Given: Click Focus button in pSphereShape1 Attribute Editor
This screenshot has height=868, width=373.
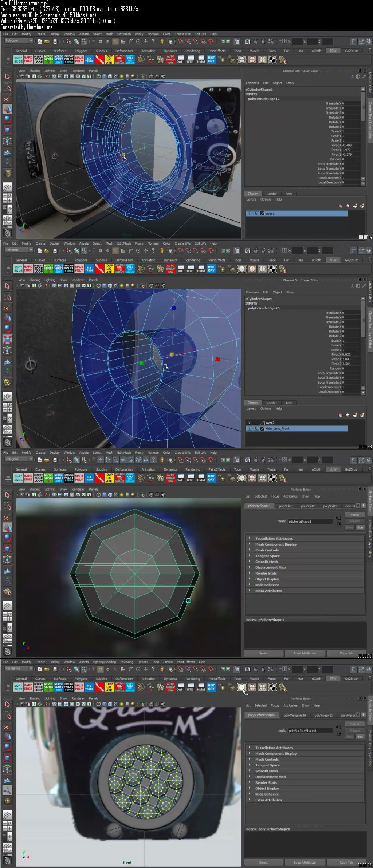Looking at the screenshot, I should pyautogui.click(x=354, y=515).
